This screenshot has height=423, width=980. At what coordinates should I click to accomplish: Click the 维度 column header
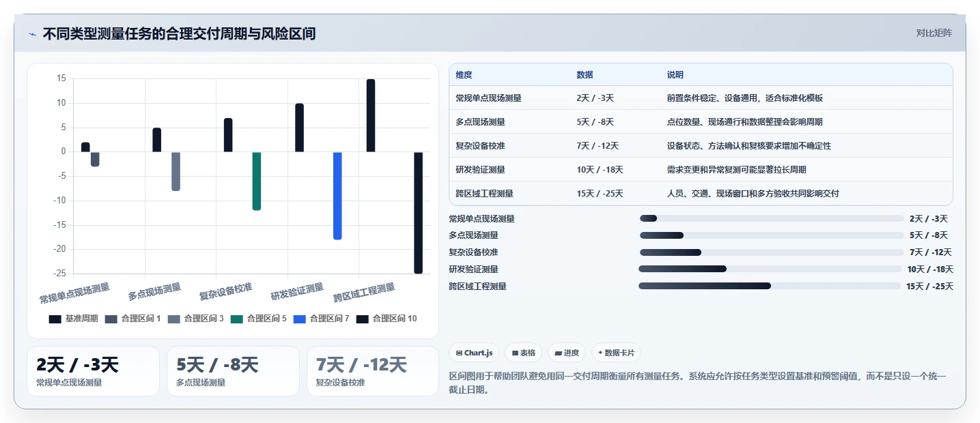coord(464,75)
